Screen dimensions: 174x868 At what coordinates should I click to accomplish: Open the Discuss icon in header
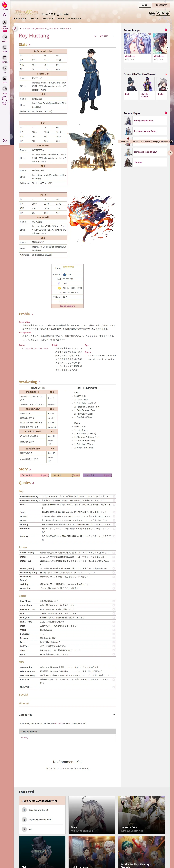[x=163, y=13]
